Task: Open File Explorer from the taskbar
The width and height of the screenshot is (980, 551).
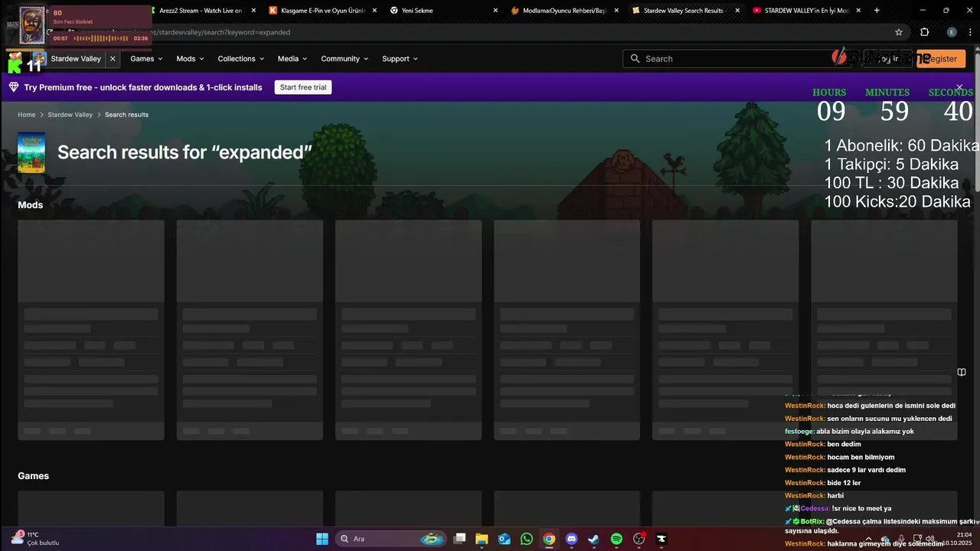Action: point(482,539)
